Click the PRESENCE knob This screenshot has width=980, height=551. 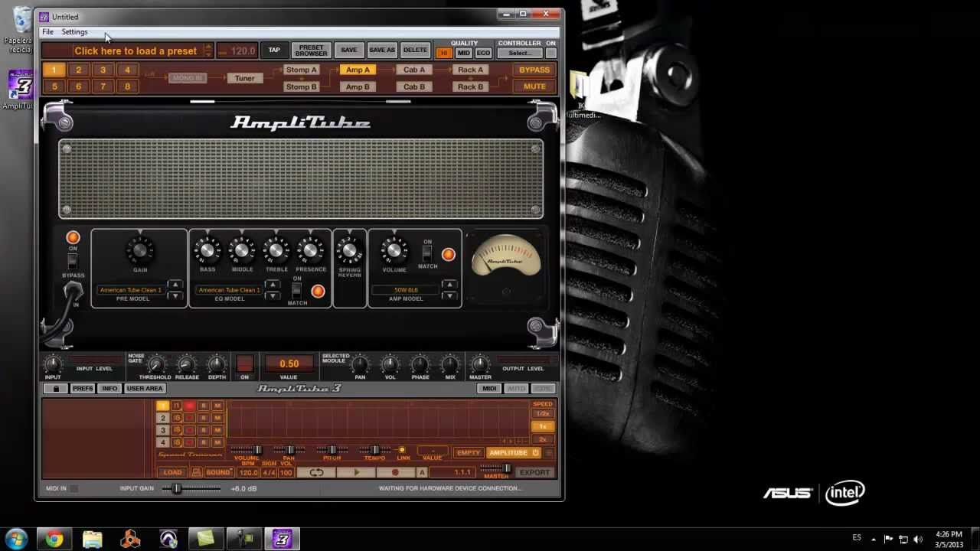click(x=311, y=249)
